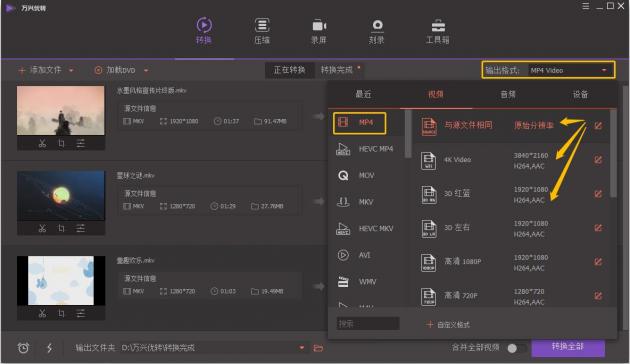Viewport: 630px width, 364px height.
Task: Click the crop icon under the planet video
Action: pyautogui.click(x=61, y=228)
